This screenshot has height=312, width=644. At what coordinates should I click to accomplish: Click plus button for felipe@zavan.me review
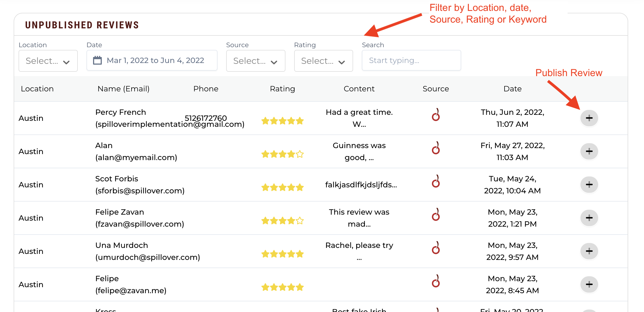(589, 284)
